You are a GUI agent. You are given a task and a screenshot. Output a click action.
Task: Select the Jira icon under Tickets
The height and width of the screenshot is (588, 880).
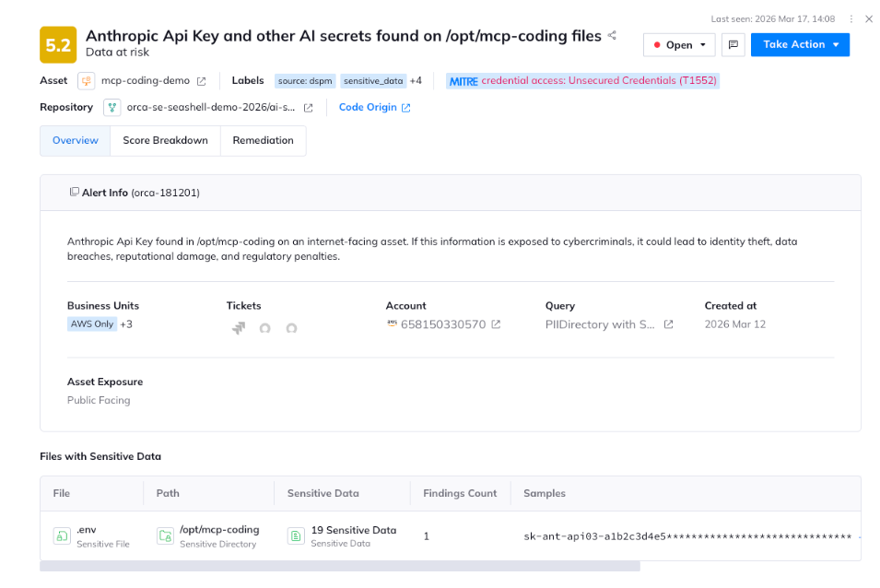point(239,326)
